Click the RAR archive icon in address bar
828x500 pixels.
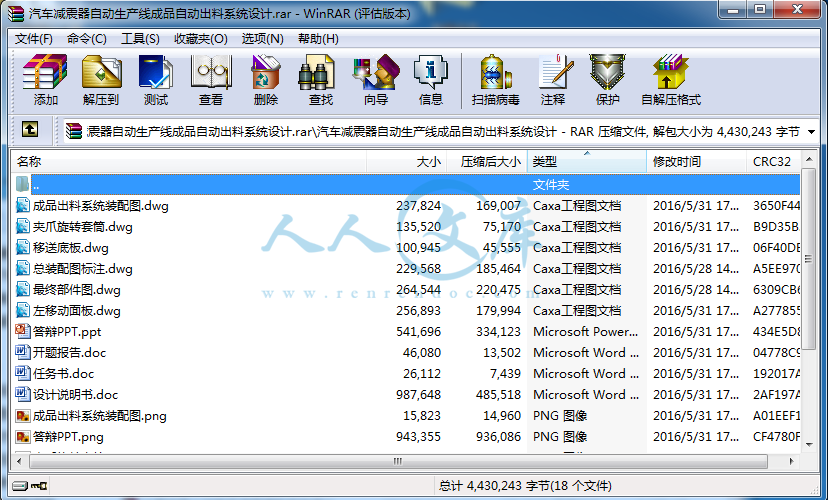click(x=73, y=131)
